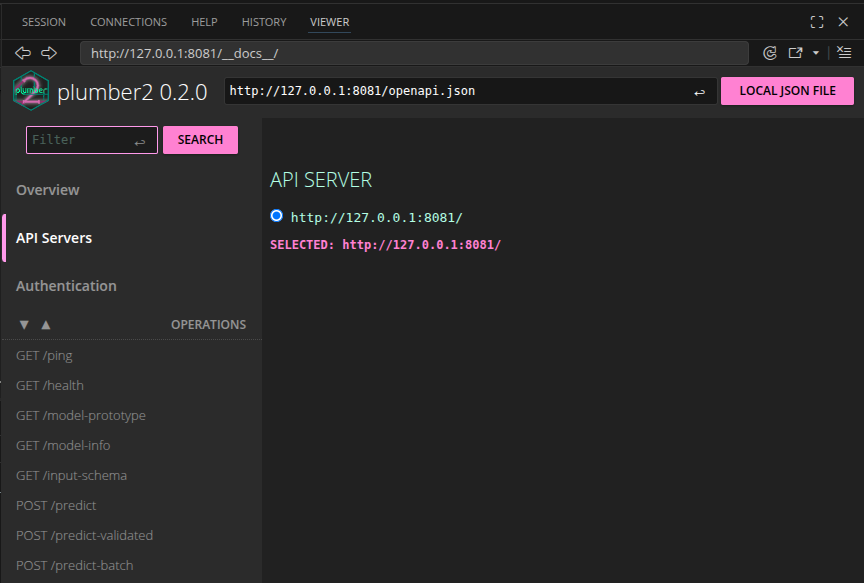Maximize the viewer panel icon
Viewport: 864px width, 583px height.
pos(817,22)
